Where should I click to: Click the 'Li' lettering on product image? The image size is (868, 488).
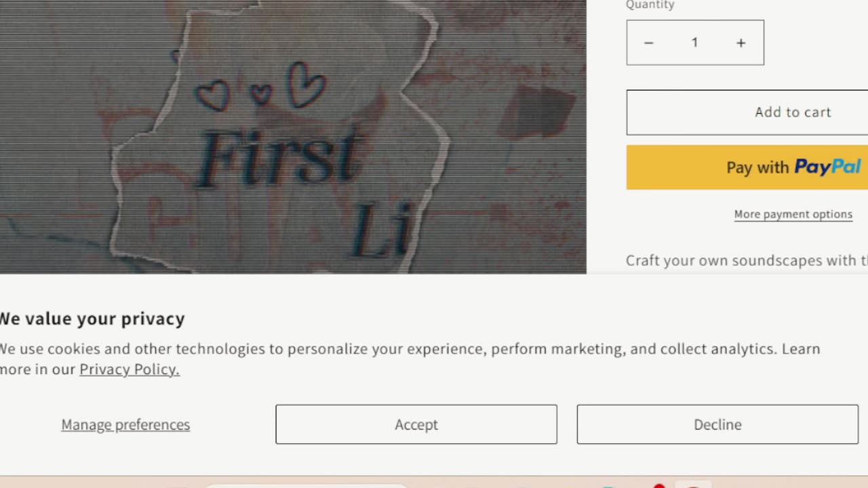(381, 232)
